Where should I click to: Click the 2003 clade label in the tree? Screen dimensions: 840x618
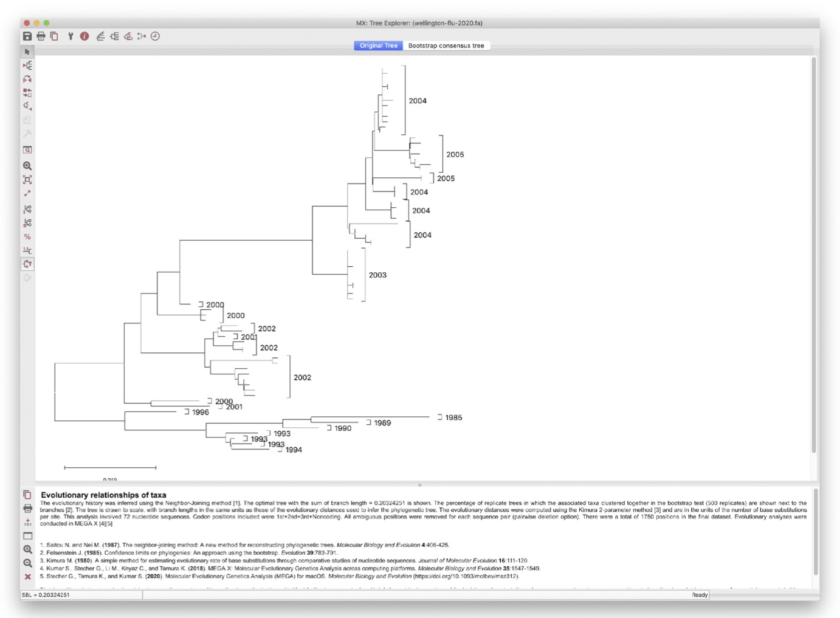point(377,275)
